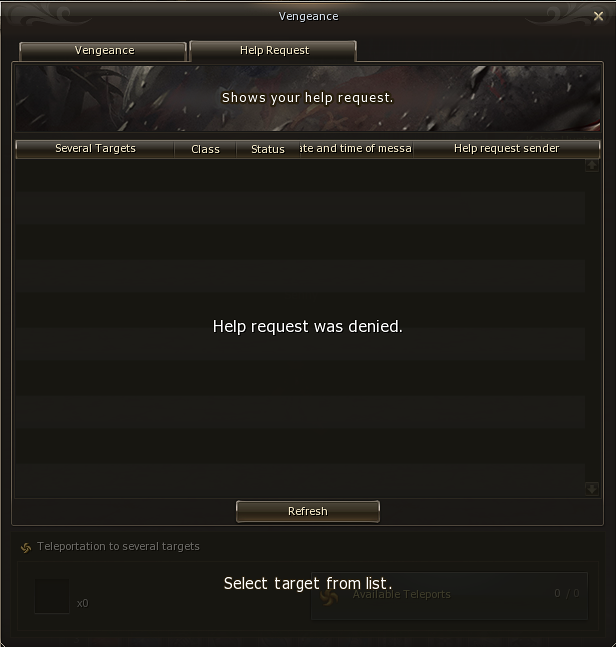616x647 pixels.
Task: Click the scroll up arrow of the list
Action: 592,165
